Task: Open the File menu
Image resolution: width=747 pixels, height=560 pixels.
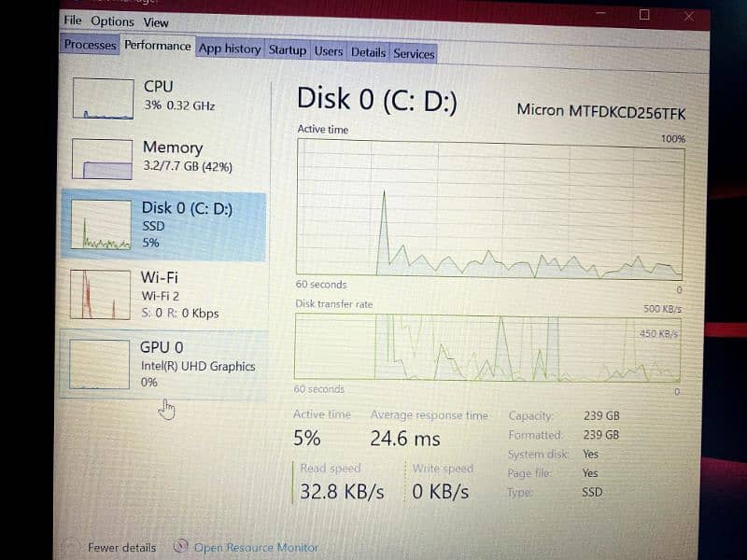Action: tap(73, 21)
